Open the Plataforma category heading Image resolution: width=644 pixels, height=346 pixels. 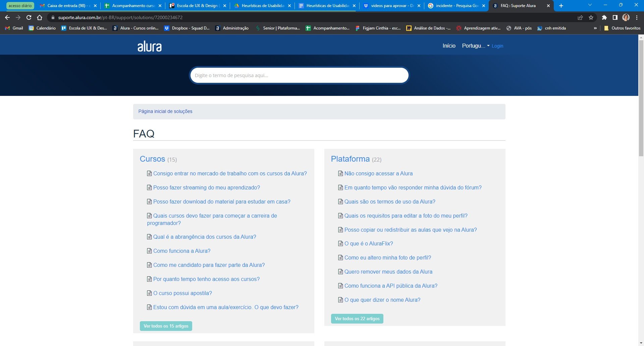[x=350, y=159]
